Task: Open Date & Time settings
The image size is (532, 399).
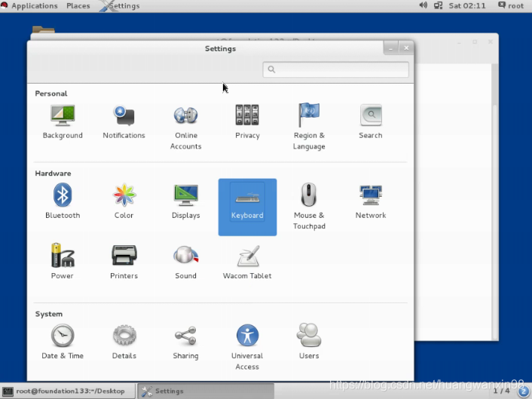Action: click(x=63, y=341)
